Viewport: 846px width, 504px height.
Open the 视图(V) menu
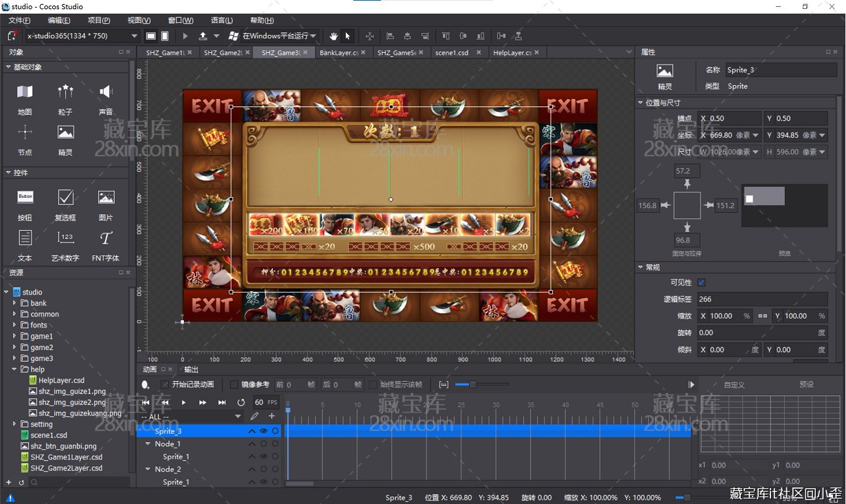[139, 21]
